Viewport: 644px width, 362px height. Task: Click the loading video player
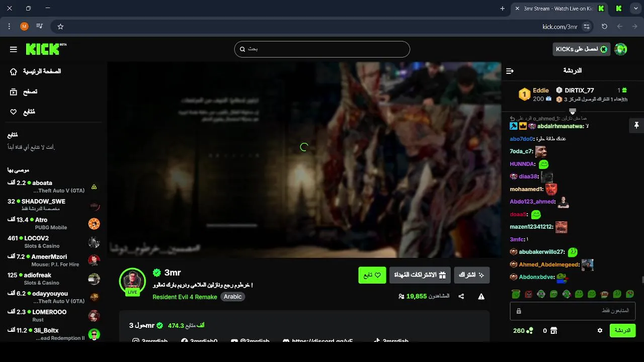click(304, 160)
